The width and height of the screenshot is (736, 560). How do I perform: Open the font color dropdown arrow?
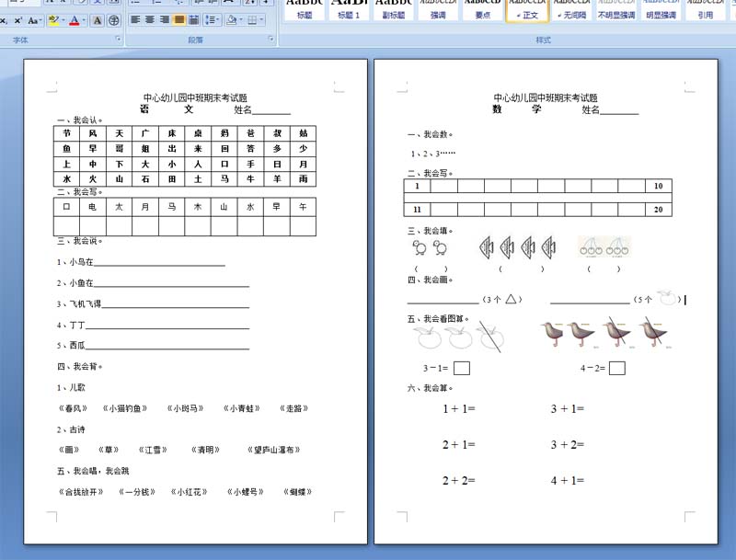[84, 20]
